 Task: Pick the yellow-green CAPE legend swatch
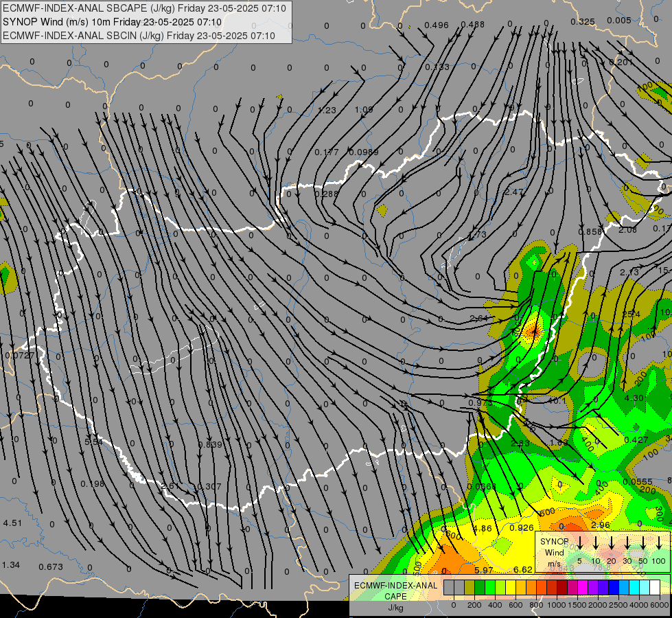tap(500, 588)
